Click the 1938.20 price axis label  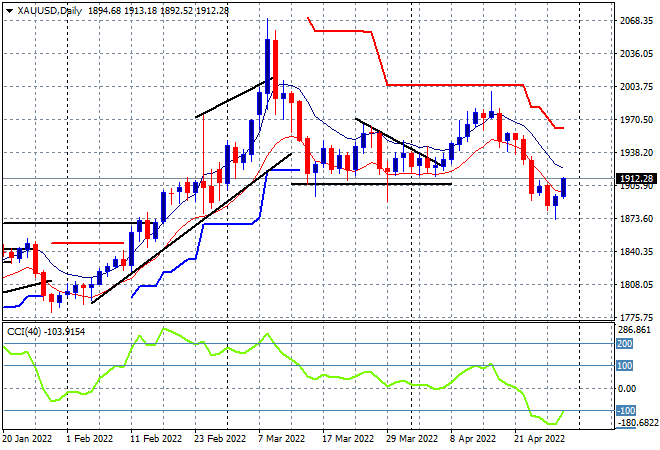point(636,152)
